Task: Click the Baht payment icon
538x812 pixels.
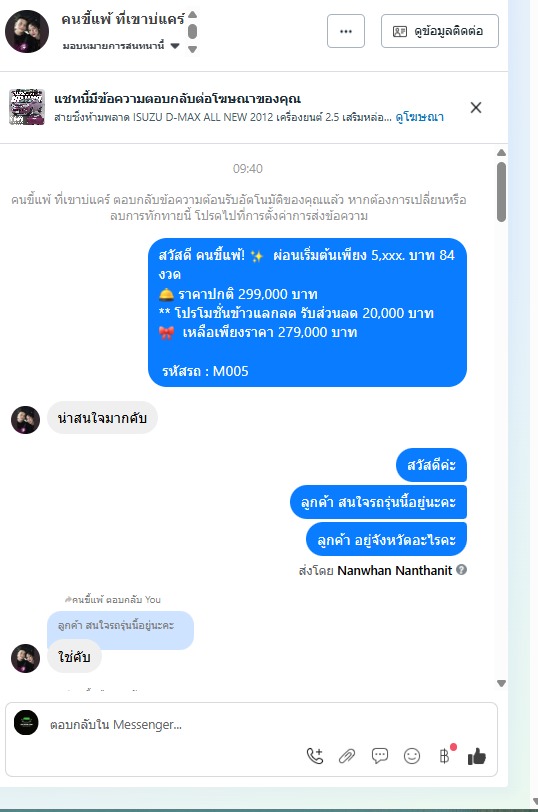Action: click(x=444, y=757)
